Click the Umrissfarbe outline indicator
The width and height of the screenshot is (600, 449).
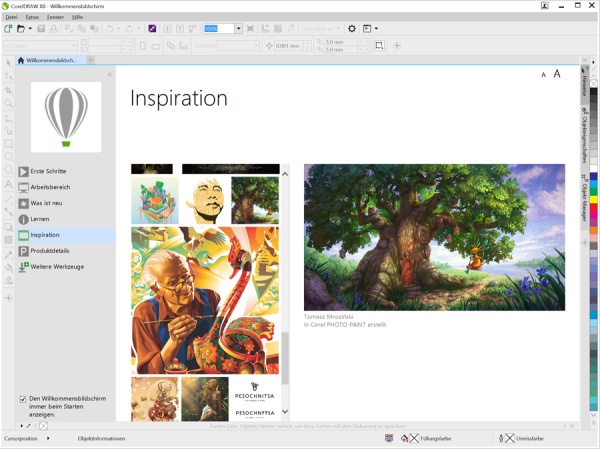coord(509,438)
